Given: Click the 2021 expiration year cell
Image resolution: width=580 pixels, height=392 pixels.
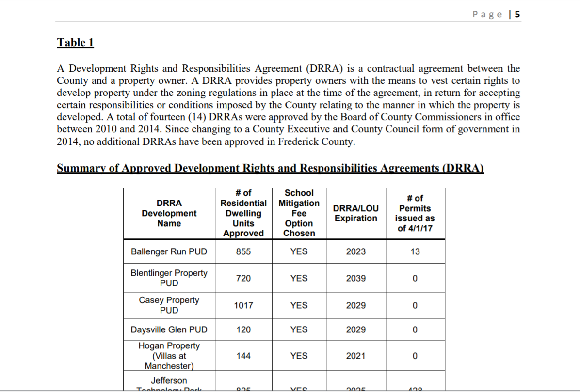Looking at the screenshot, I should tap(355, 356).
